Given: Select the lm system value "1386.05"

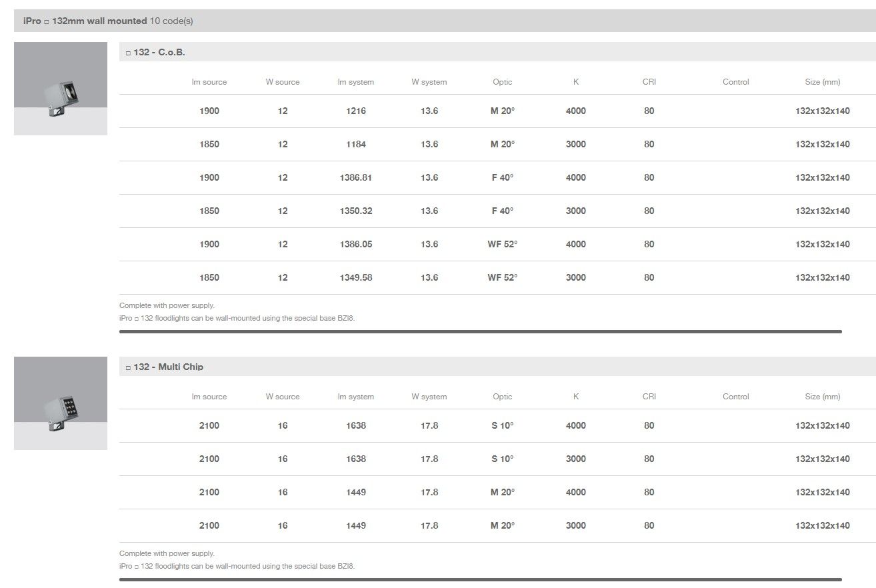Looking at the screenshot, I should click(356, 244).
